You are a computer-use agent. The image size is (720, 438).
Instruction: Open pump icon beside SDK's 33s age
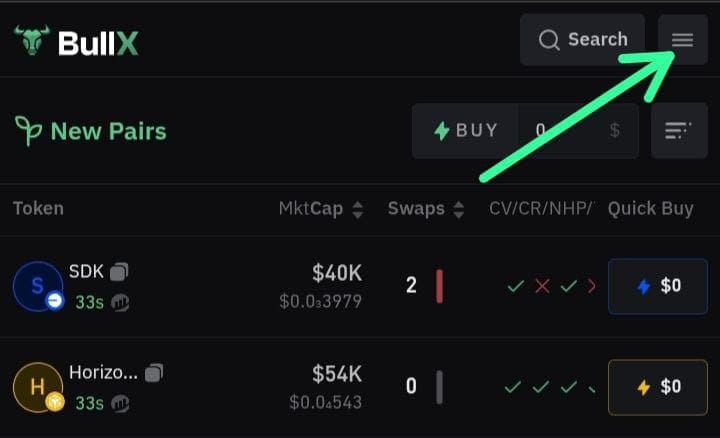point(120,302)
